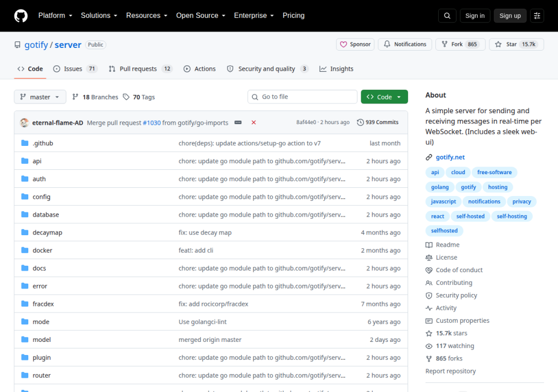The width and height of the screenshot is (558, 392).
Task: Open the Pull requests tab
Action: pos(141,69)
